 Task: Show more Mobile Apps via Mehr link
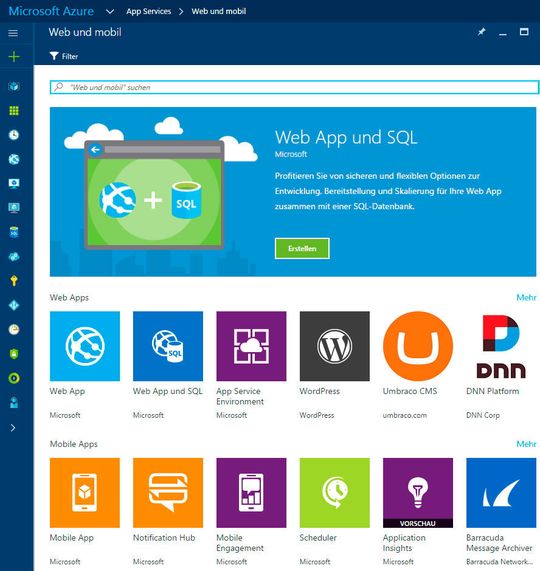tap(526, 444)
